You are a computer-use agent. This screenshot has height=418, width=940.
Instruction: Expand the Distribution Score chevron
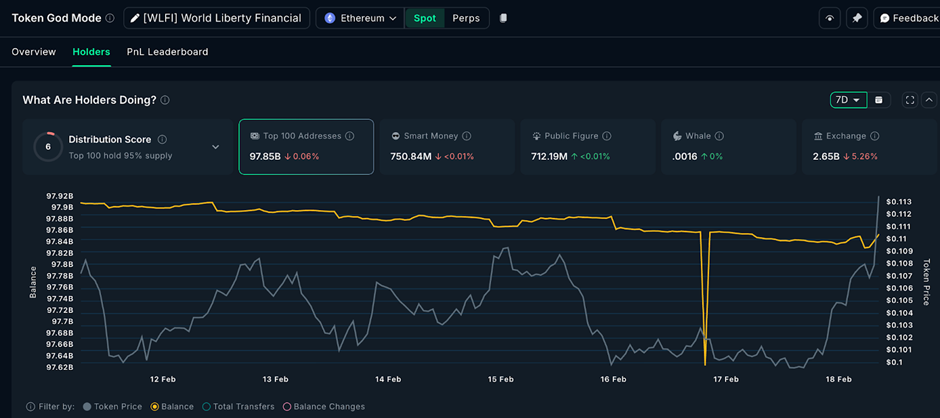pyautogui.click(x=215, y=147)
